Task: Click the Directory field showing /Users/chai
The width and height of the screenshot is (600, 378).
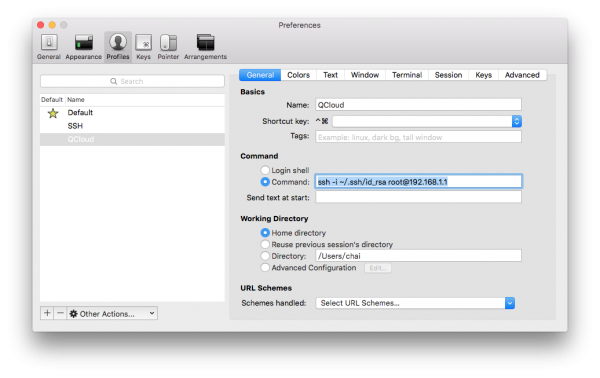Action: point(418,256)
